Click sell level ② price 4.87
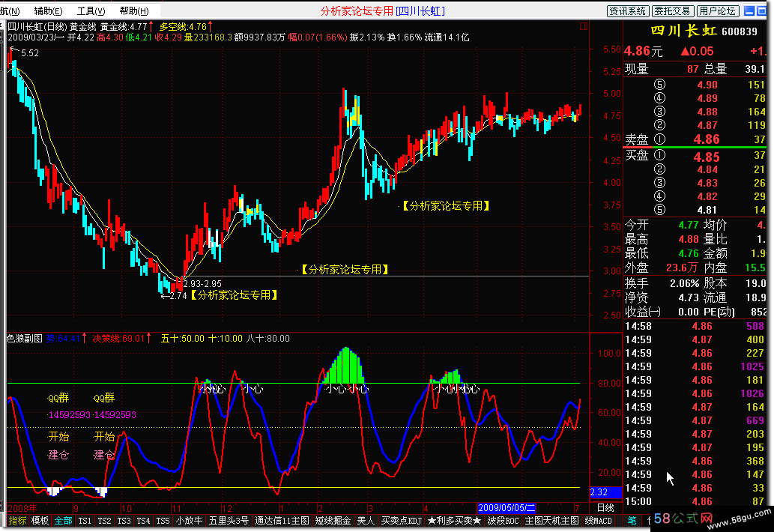Screen dimensions: 774x532 pos(707,125)
